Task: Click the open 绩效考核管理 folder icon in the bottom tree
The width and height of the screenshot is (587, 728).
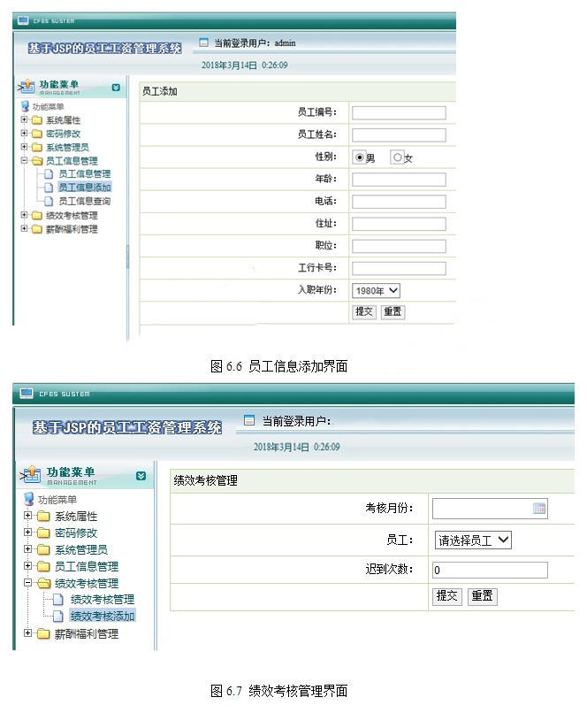Action: [x=44, y=583]
